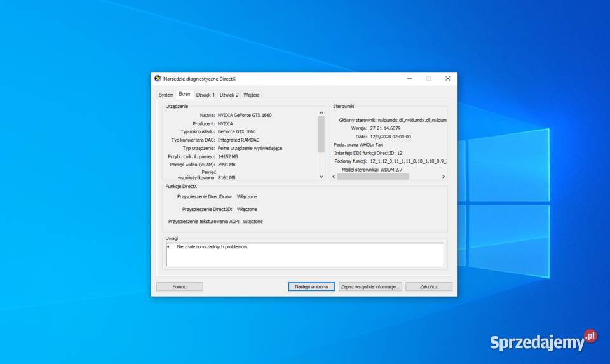610x364 pixels.
Task: Click the Nie znaleziono żadnych problemów note
Action: (x=212, y=247)
